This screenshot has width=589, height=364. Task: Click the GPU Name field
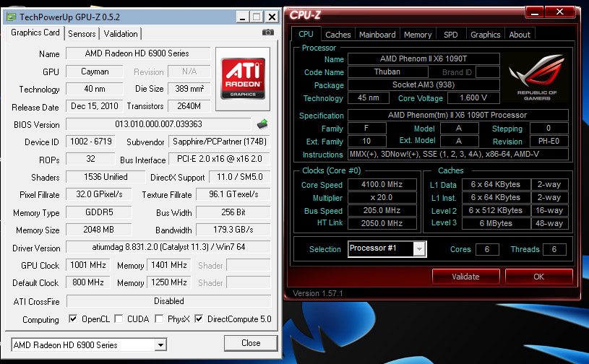[138, 53]
